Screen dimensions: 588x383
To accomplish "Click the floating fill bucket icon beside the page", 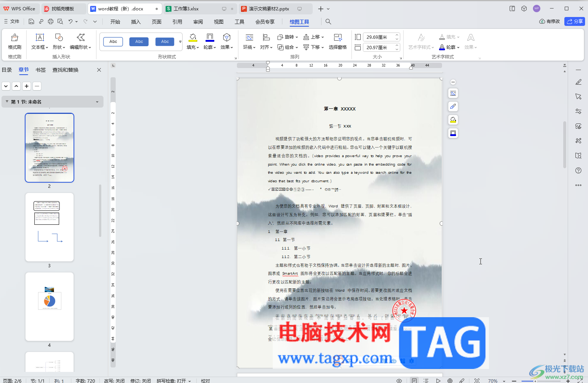I will click(x=453, y=120).
